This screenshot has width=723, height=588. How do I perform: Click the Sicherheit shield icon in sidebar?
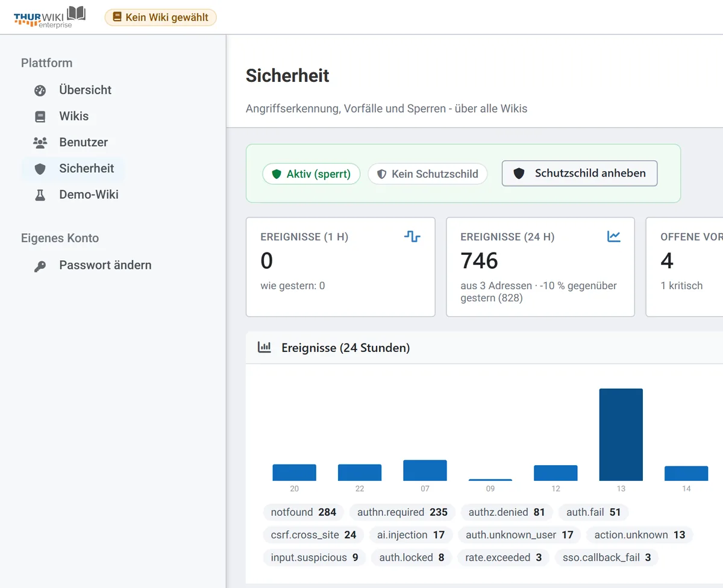40,169
